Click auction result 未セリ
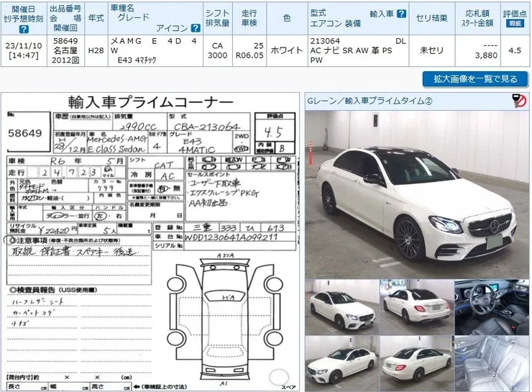Viewport: 532px width, 392px height. (x=431, y=50)
